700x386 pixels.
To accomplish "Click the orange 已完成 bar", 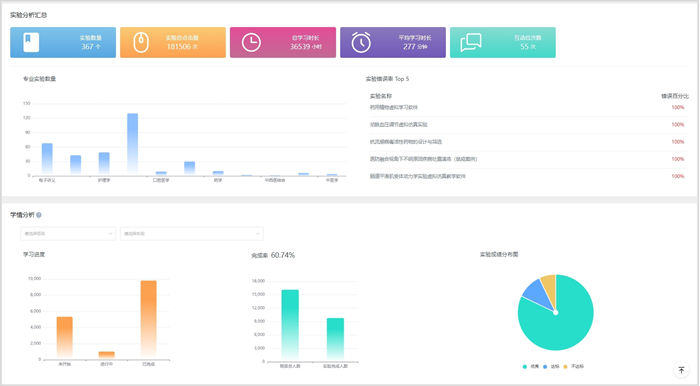I will 149,319.
